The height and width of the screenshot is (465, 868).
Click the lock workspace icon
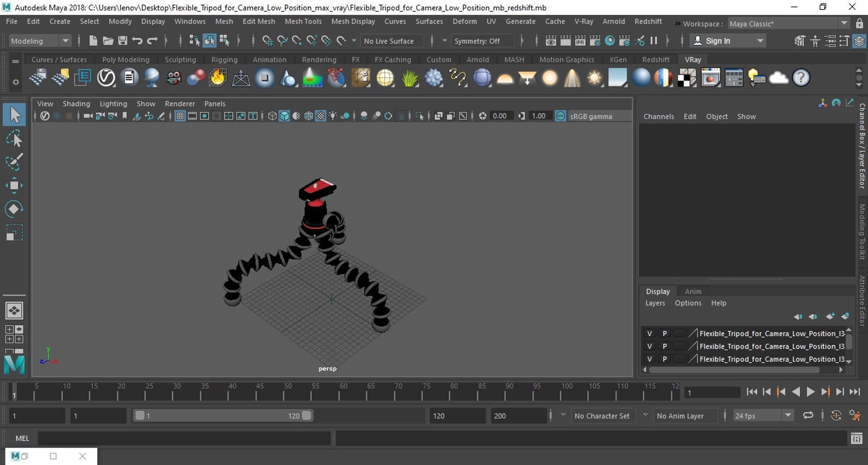(x=859, y=24)
